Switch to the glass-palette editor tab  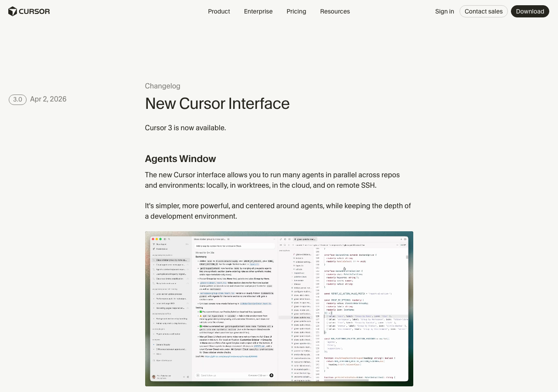pyautogui.click(x=305, y=239)
